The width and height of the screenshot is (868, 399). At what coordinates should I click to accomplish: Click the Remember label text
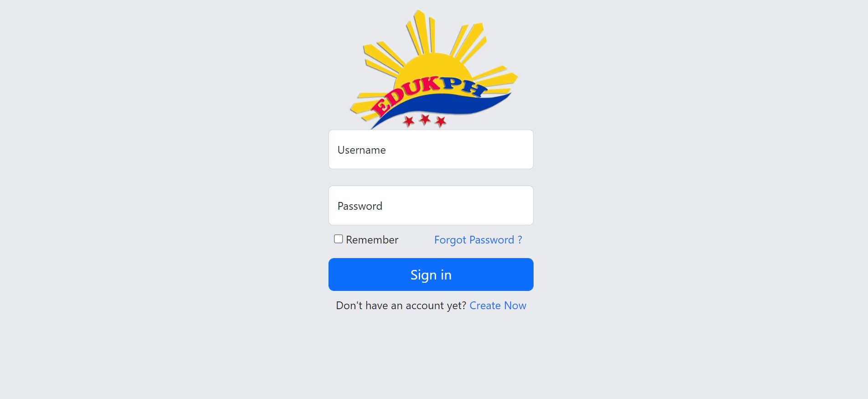(x=372, y=240)
